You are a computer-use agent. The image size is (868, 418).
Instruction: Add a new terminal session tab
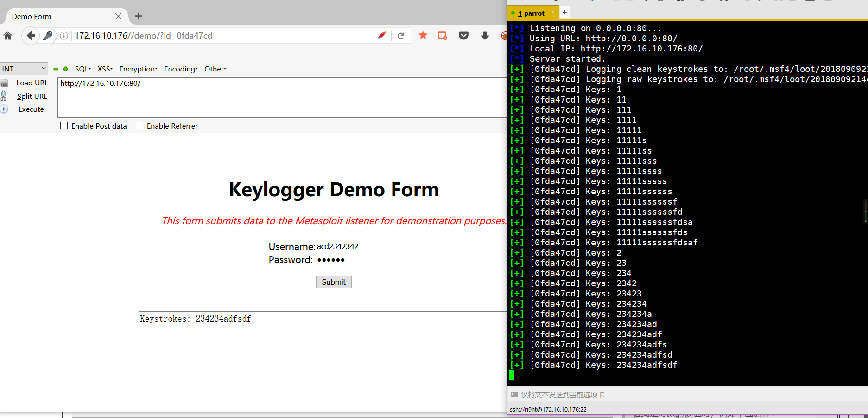(x=564, y=12)
